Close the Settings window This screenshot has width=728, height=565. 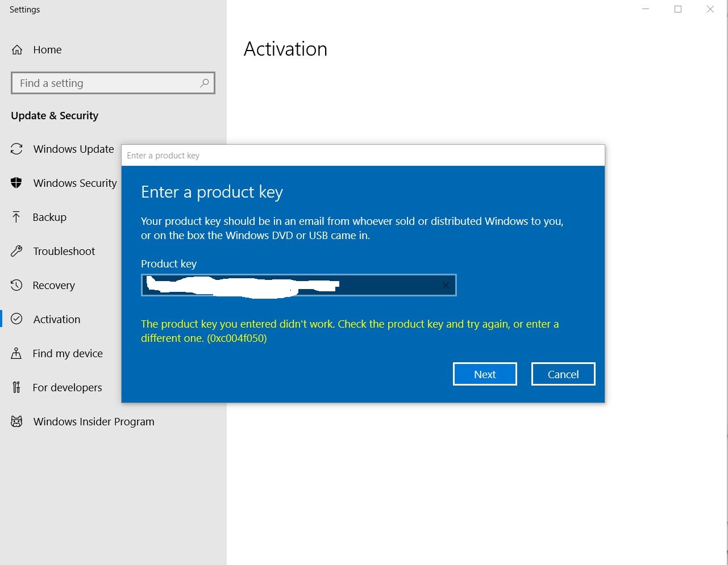[x=710, y=9]
